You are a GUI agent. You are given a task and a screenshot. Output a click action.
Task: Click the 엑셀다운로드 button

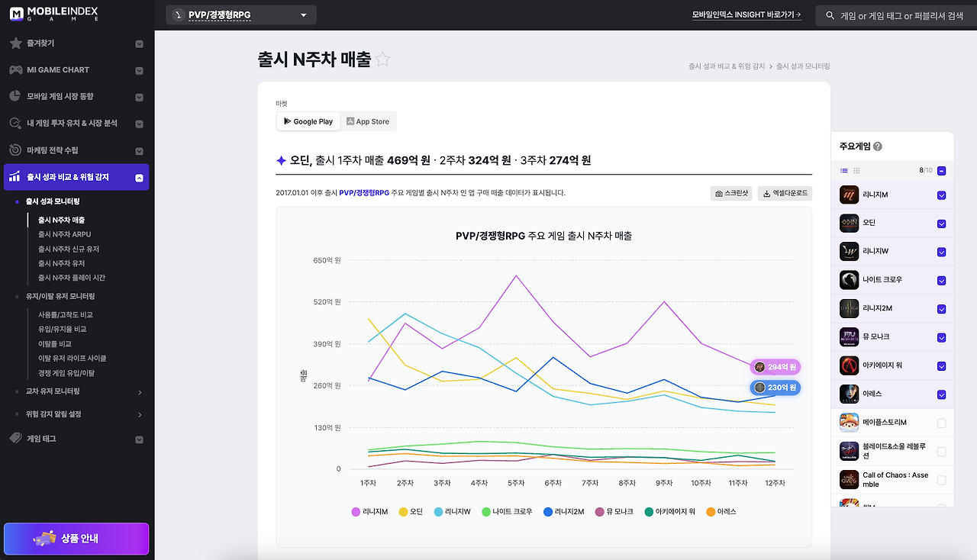(785, 194)
